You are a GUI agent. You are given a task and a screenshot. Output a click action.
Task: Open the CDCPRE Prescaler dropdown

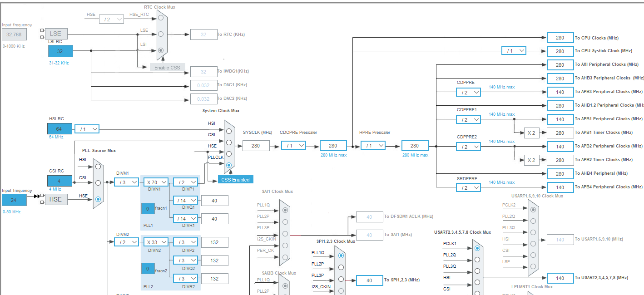point(294,146)
